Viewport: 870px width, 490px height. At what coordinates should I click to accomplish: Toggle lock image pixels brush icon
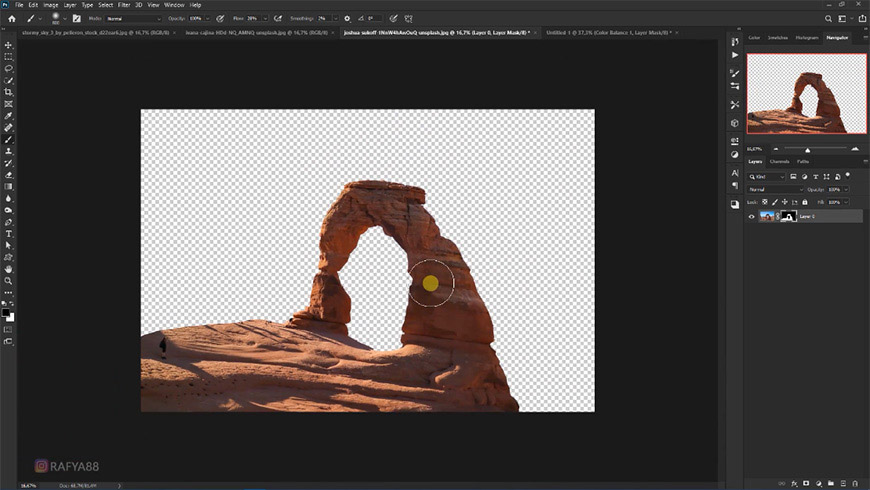click(775, 202)
